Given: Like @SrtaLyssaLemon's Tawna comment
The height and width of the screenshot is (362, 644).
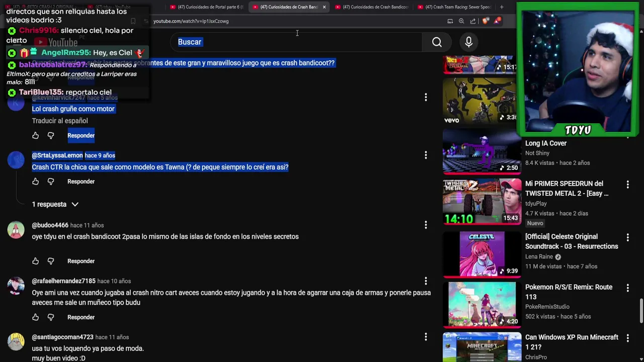Looking at the screenshot, I should pyautogui.click(x=35, y=182).
